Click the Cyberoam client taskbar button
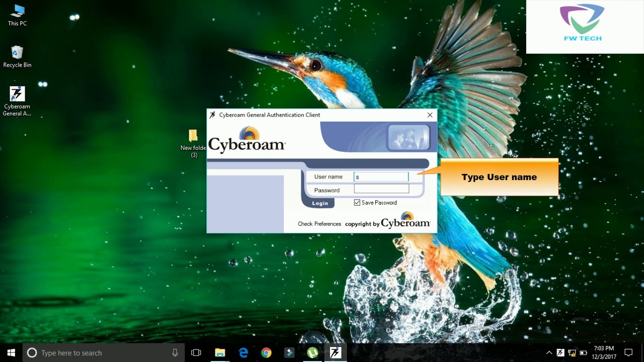The image size is (644, 362). pyautogui.click(x=335, y=352)
